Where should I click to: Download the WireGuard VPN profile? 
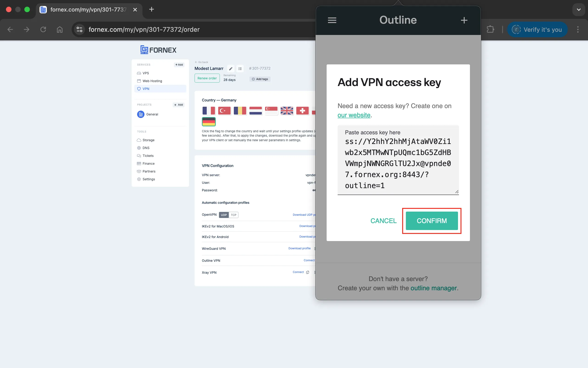(299, 248)
